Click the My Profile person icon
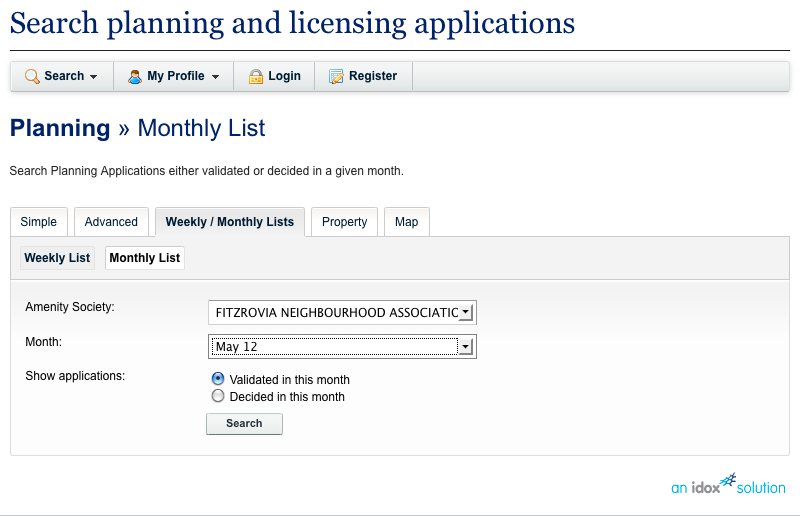The image size is (800, 516). click(x=134, y=76)
